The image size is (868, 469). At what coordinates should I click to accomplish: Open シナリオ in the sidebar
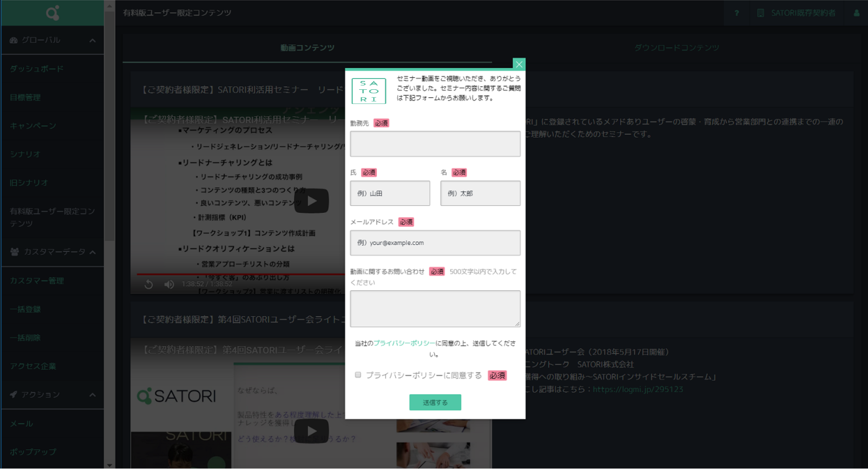25,154
